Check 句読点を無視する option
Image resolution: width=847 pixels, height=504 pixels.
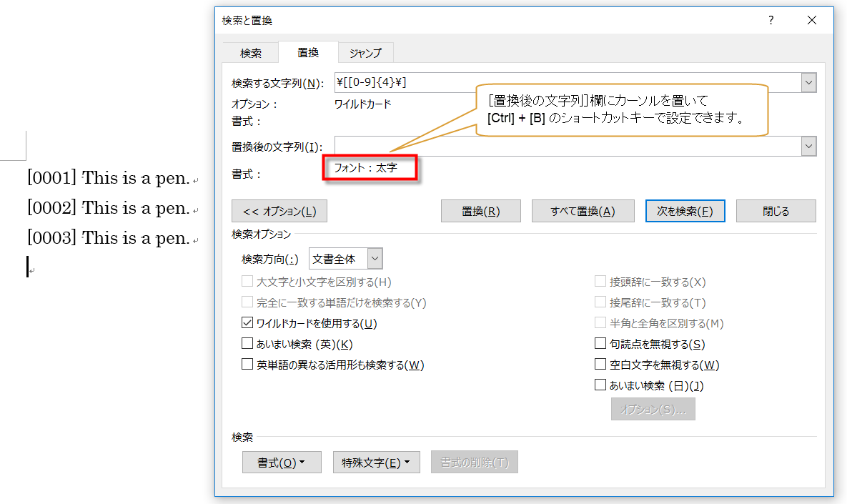tap(600, 344)
